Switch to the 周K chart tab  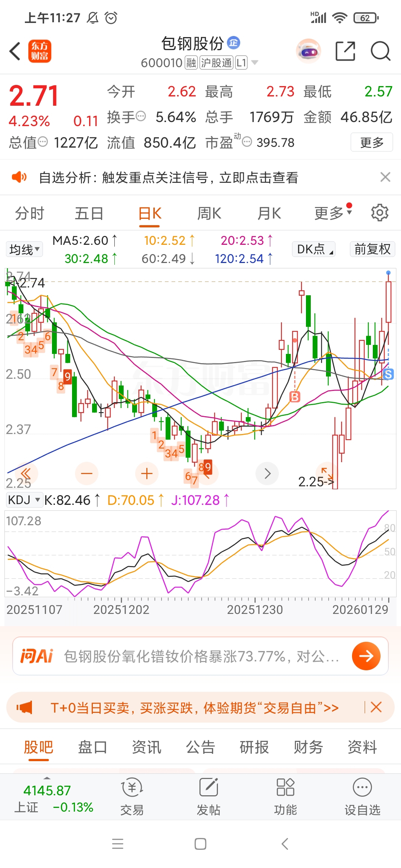click(209, 214)
